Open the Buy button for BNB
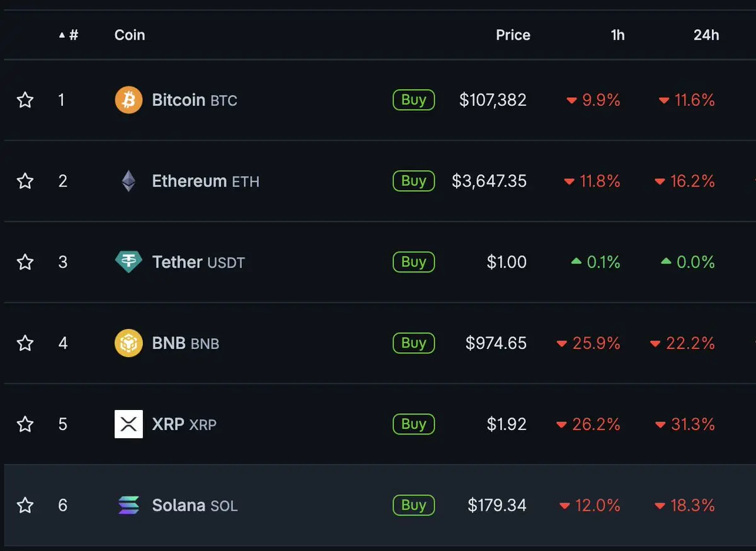 [x=414, y=343]
